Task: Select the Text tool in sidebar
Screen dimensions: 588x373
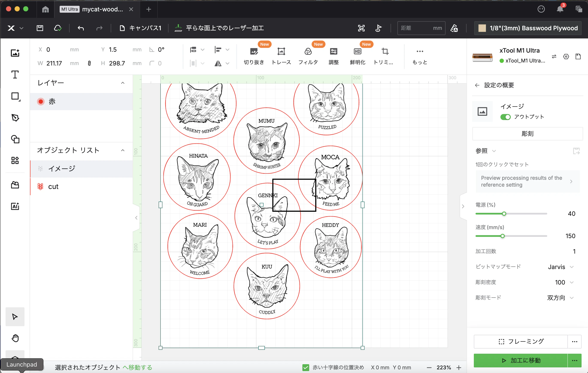Action: tap(15, 75)
